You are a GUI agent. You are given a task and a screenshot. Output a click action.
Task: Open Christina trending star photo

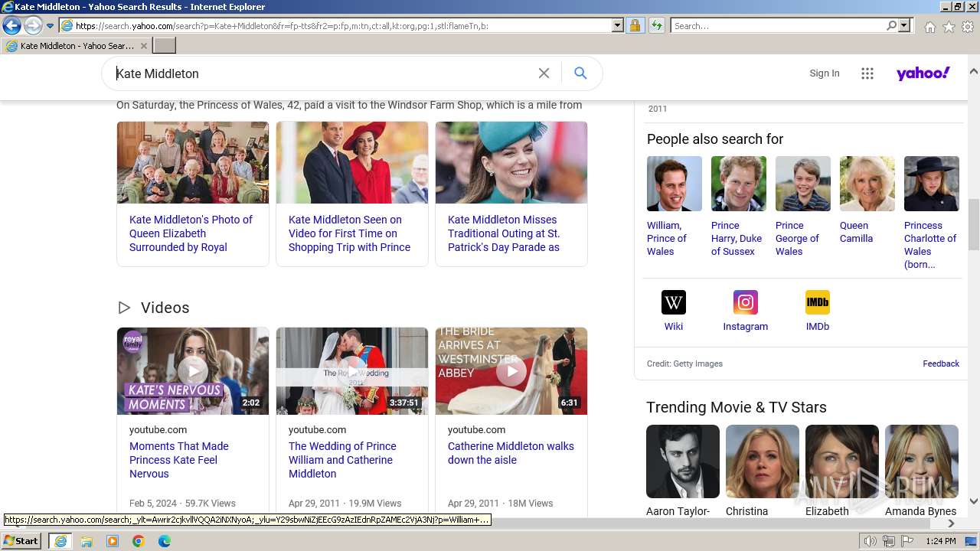(763, 461)
